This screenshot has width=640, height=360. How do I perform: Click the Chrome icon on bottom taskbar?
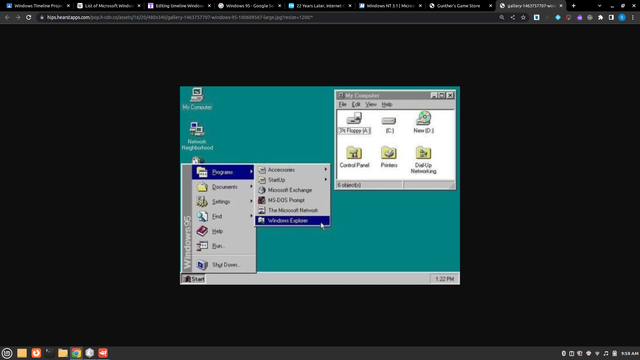coord(76,353)
